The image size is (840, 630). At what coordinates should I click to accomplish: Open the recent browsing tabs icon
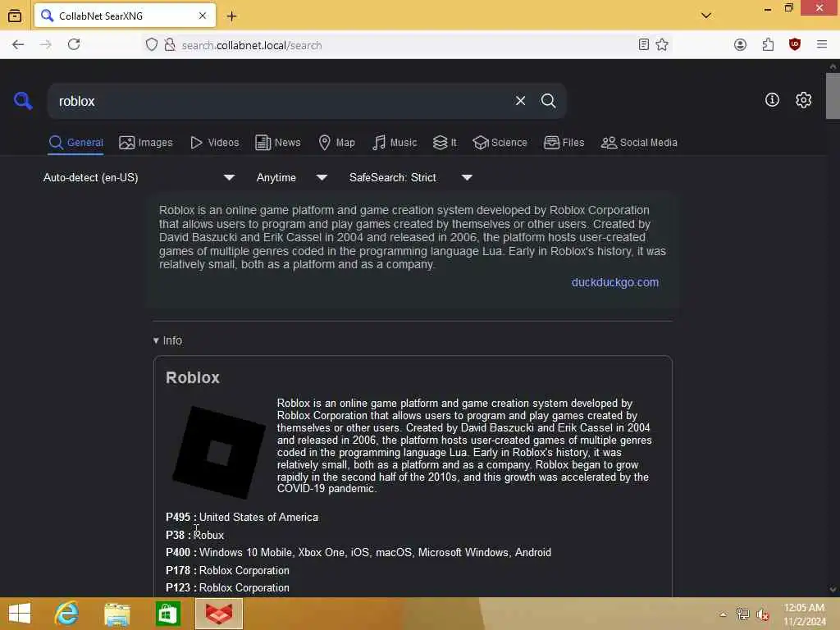click(15, 16)
